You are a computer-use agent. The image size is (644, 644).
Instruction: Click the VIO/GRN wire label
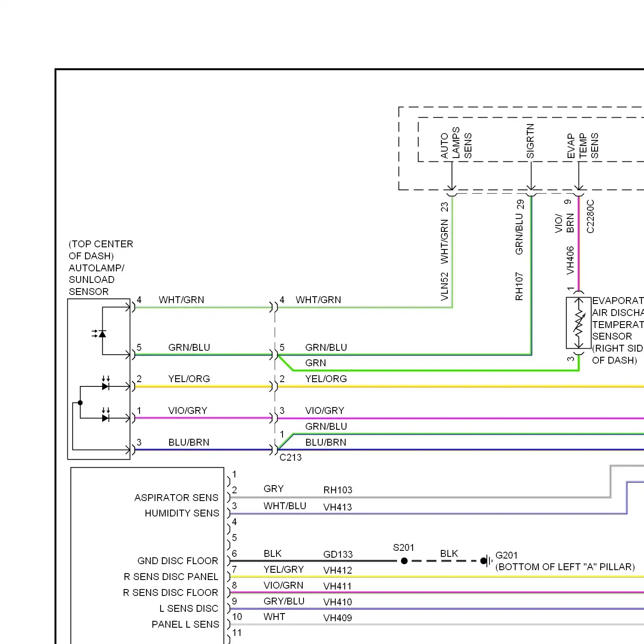pos(283,585)
